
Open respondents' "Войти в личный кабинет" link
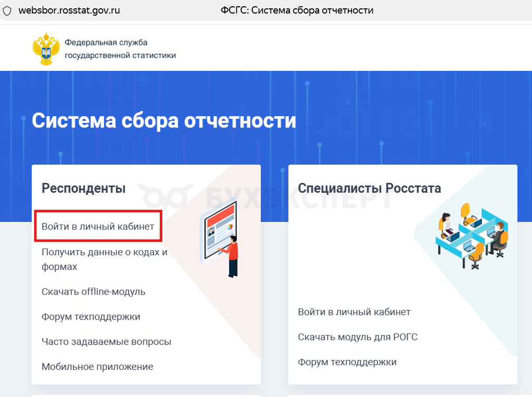[98, 227]
